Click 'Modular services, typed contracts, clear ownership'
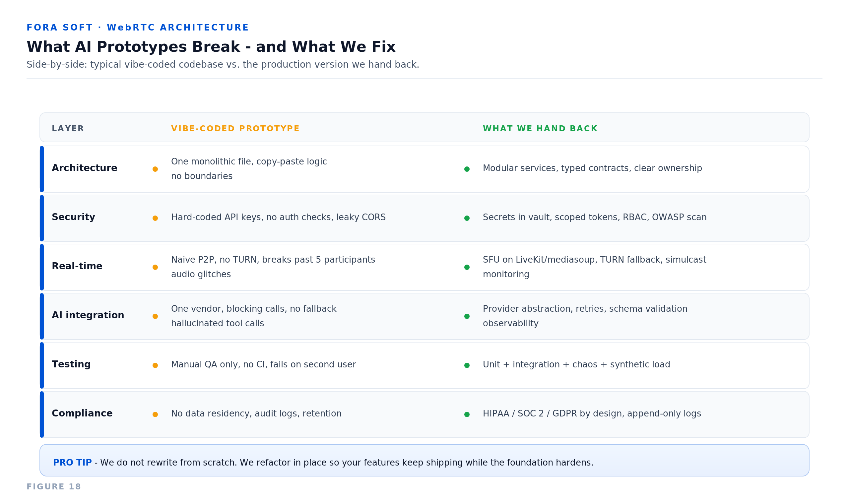Image resolution: width=849 pixels, height=504 pixels. pos(592,168)
